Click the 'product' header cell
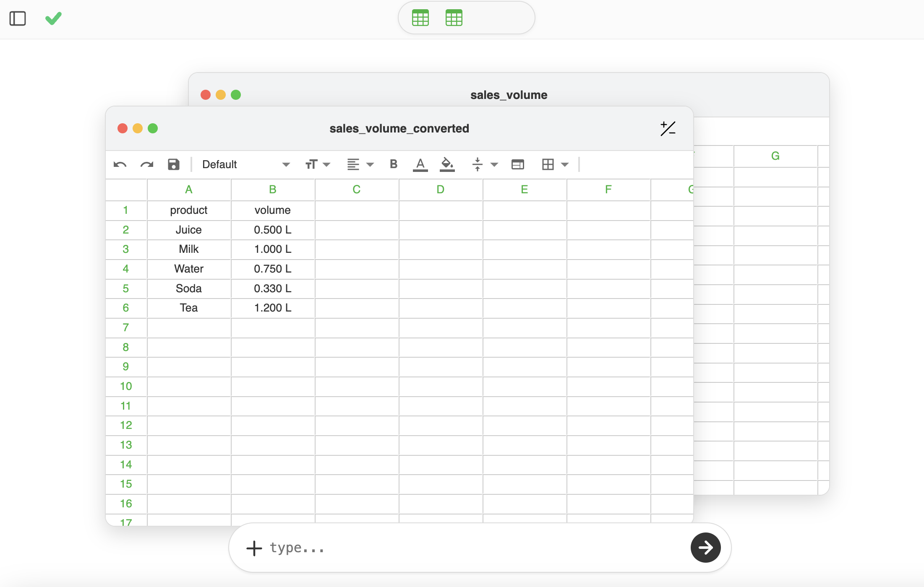The width and height of the screenshot is (924, 587). coord(189,210)
